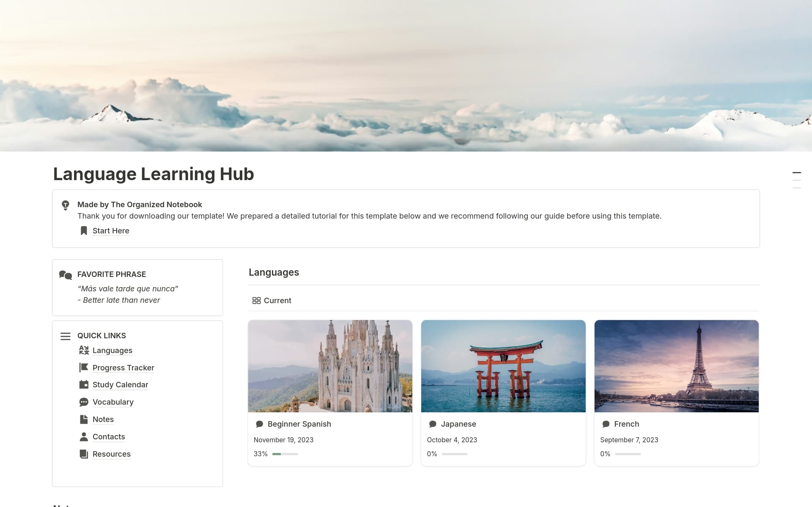Open the Progress Tracker link
The width and height of the screenshot is (812, 507).
(123, 367)
